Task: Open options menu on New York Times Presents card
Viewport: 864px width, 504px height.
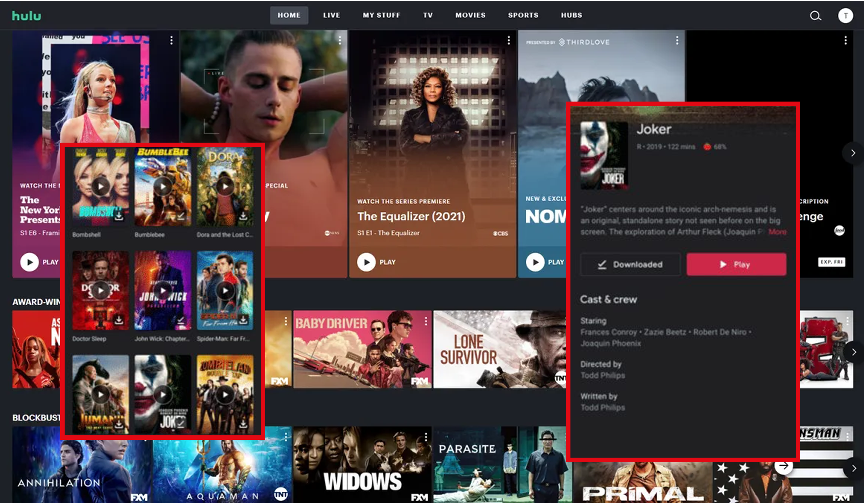Action: point(171,40)
